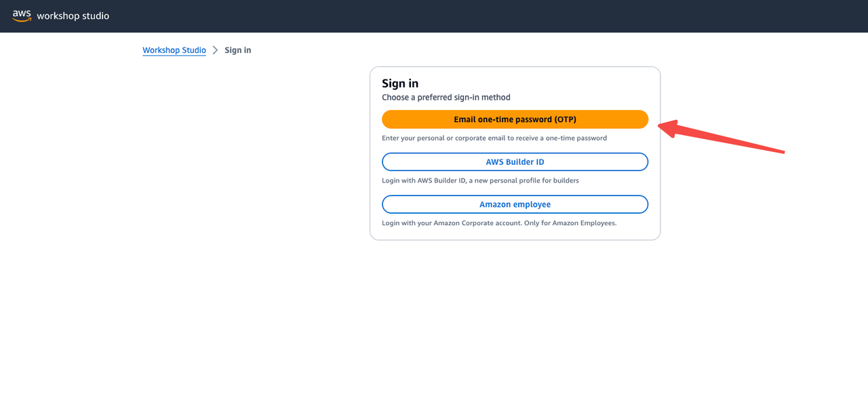Image resolution: width=868 pixels, height=397 pixels.
Task: Click the "workshop studio" header title
Action: click(x=73, y=16)
